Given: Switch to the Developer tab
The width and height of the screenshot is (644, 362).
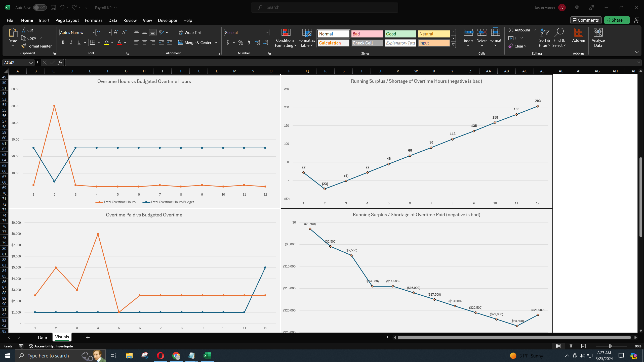Looking at the screenshot, I should click(168, 20).
